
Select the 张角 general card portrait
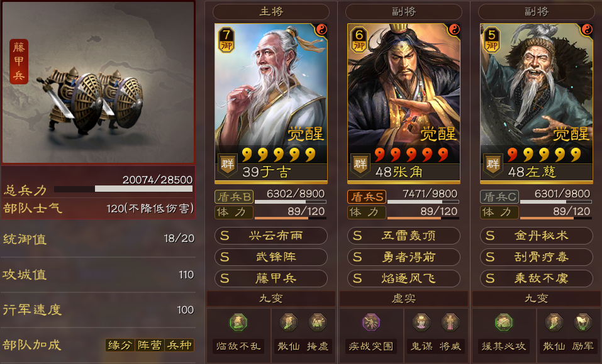pyautogui.click(x=404, y=104)
